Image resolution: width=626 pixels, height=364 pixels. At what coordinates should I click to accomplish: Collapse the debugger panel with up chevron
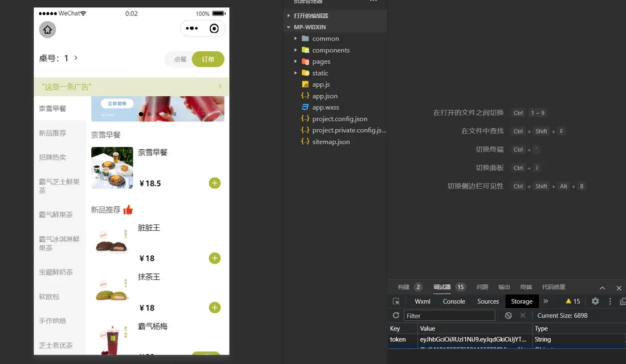(x=602, y=288)
